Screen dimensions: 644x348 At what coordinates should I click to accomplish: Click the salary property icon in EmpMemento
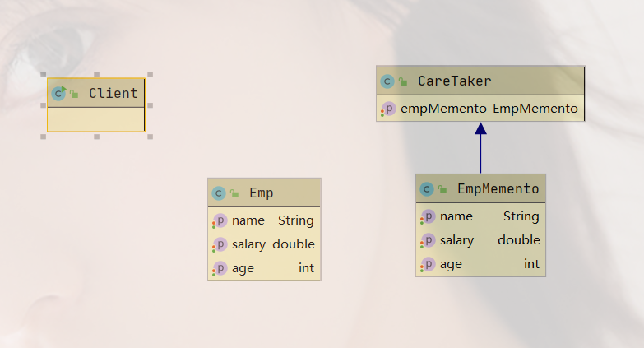click(x=428, y=240)
